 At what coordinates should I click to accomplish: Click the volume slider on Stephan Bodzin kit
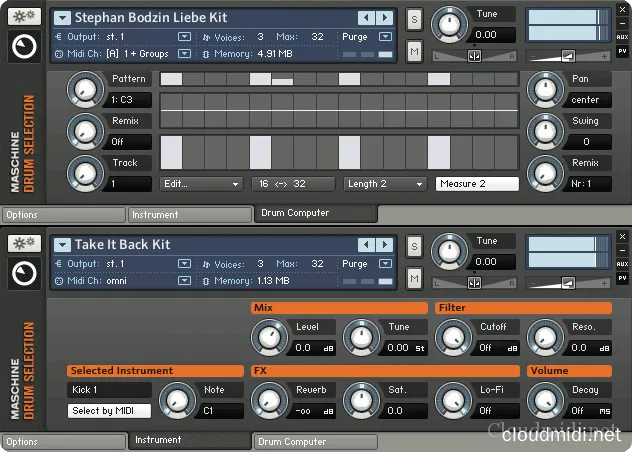566,56
